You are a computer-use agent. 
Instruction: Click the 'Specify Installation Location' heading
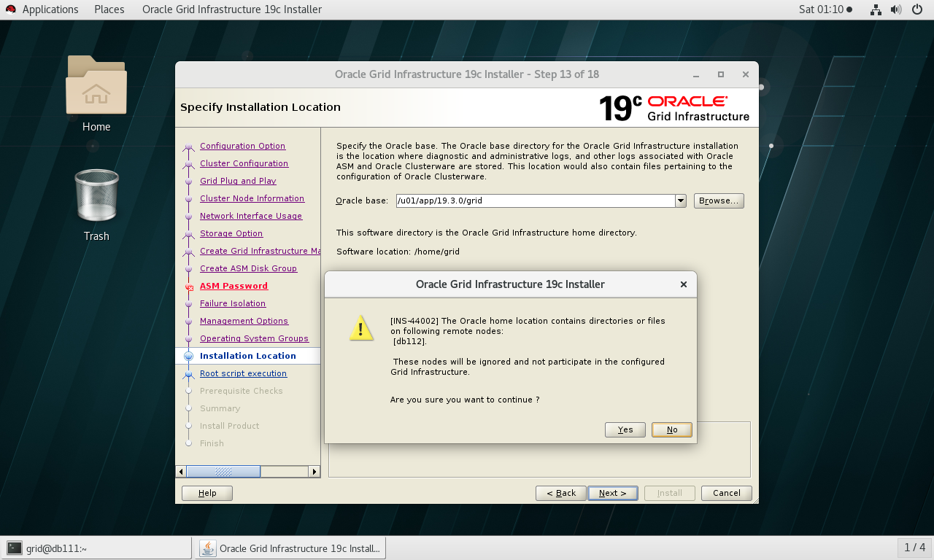(260, 107)
